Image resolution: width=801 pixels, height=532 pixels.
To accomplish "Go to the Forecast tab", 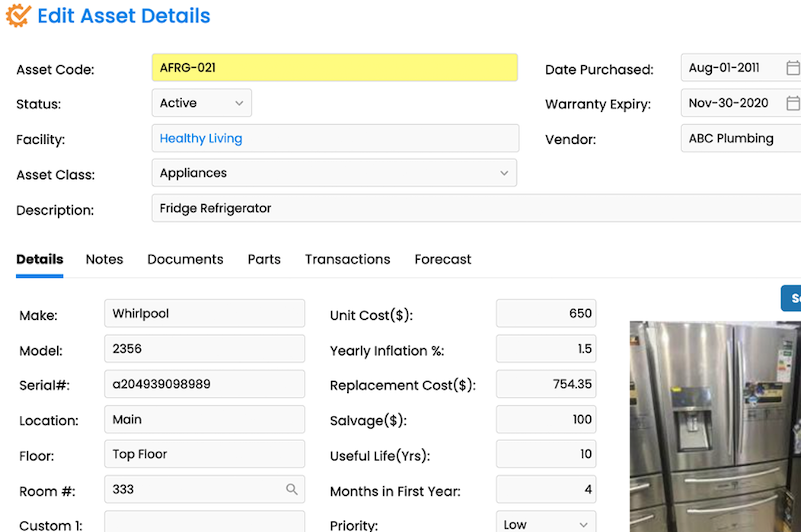I will (442, 259).
